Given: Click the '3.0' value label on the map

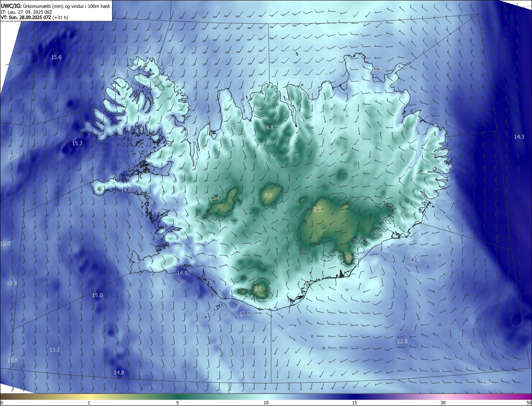Looking at the screenshot, I should click(268, 196).
